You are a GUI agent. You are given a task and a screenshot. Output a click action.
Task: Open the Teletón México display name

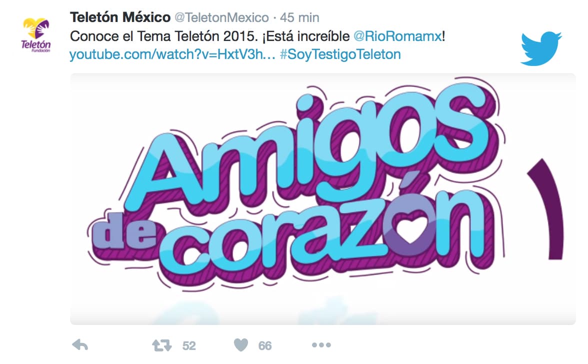pyautogui.click(x=120, y=17)
